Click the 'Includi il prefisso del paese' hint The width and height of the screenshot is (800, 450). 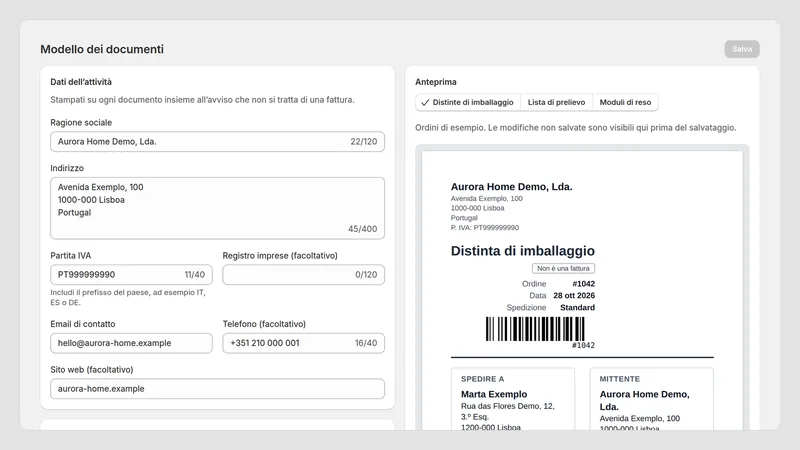[128, 297]
